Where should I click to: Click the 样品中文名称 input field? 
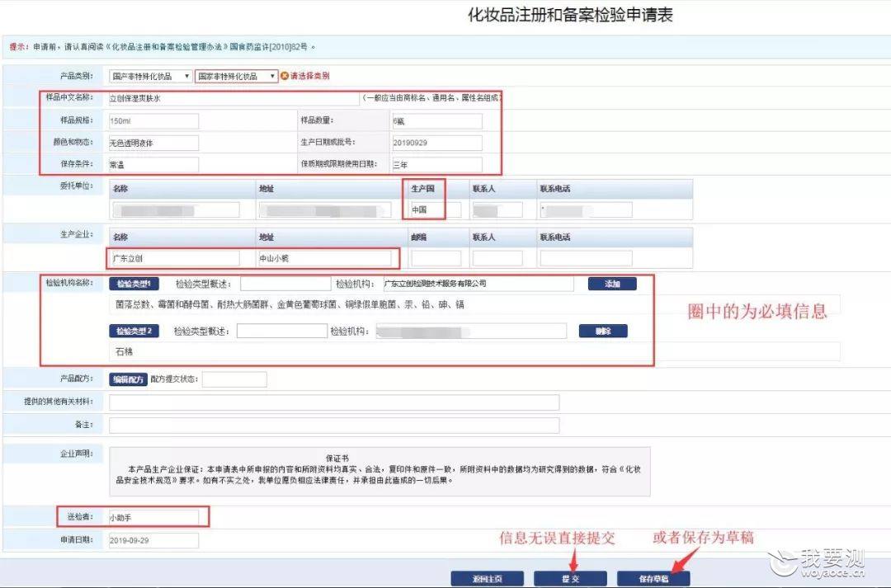pyautogui.click(x=233, y=98)
